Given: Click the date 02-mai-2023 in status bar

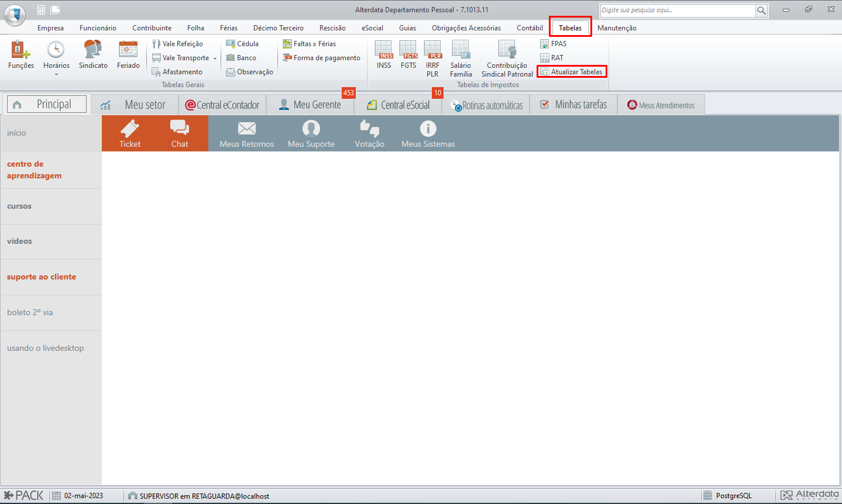Looking at the screenshot, I should click(84, 496).
